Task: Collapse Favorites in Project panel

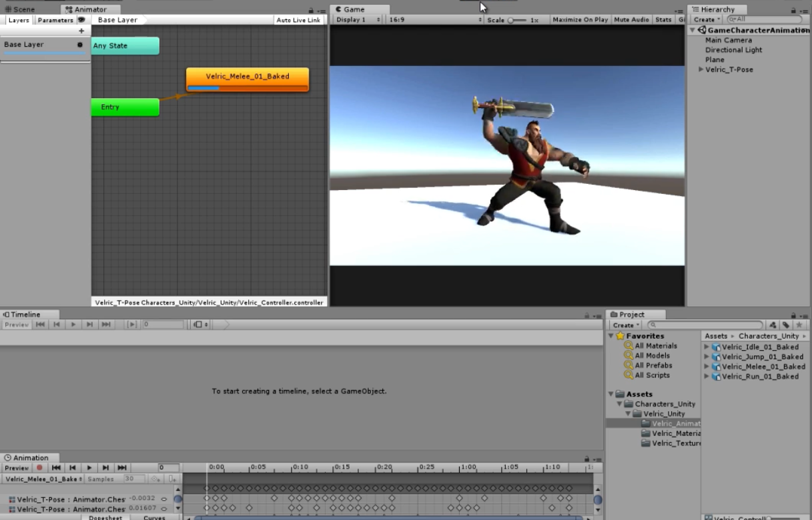Action: (611, 336)
